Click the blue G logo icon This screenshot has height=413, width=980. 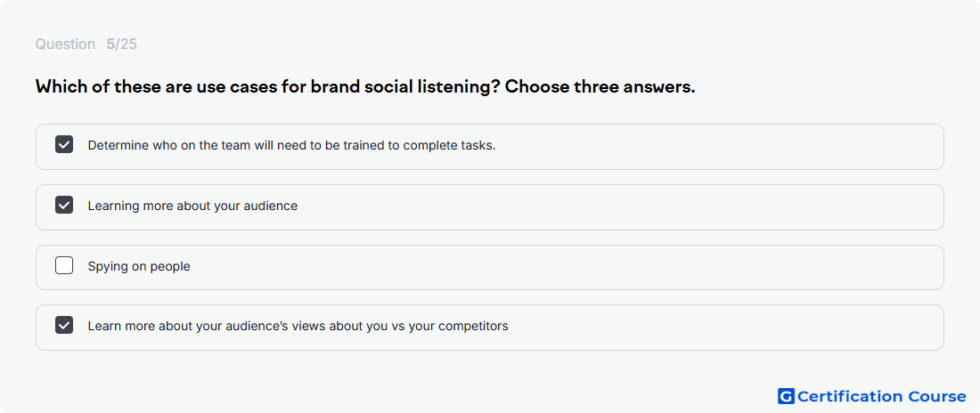point(786,396)
